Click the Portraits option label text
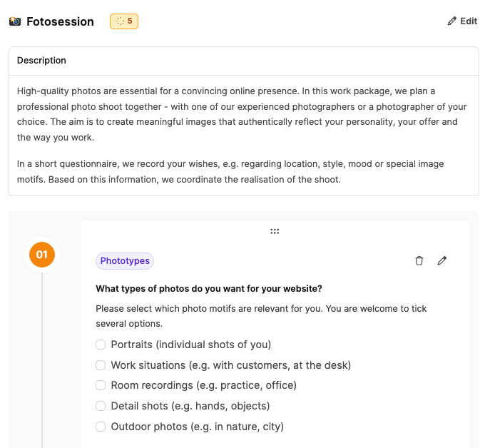Image resolution: width=485 pixels, height=448 pixels. [191, 345]
